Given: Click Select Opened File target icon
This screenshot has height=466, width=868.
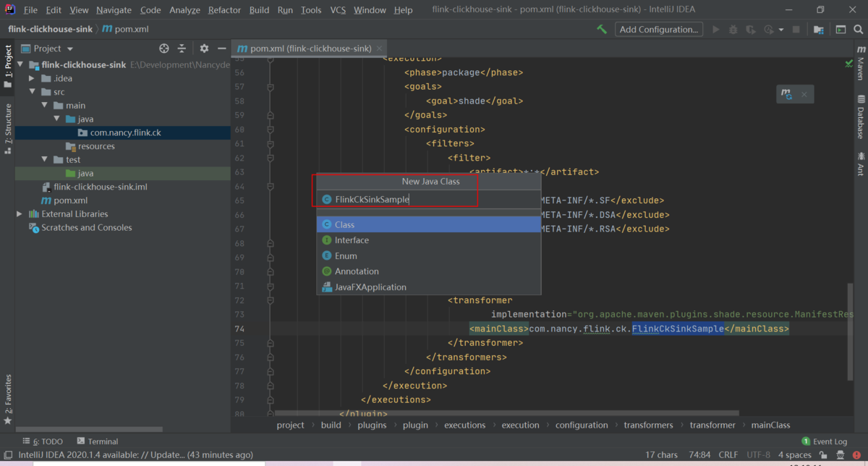Looking at the screenshot, I should coord(164,48).
